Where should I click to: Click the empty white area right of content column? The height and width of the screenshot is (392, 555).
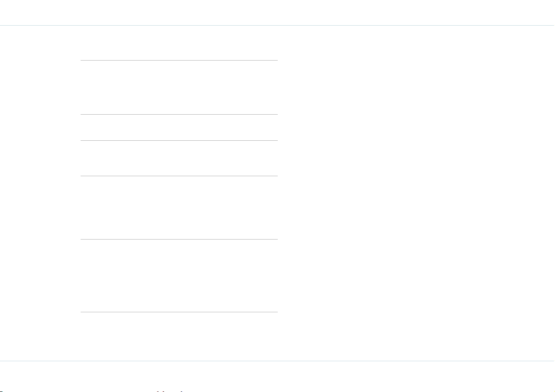416,193
